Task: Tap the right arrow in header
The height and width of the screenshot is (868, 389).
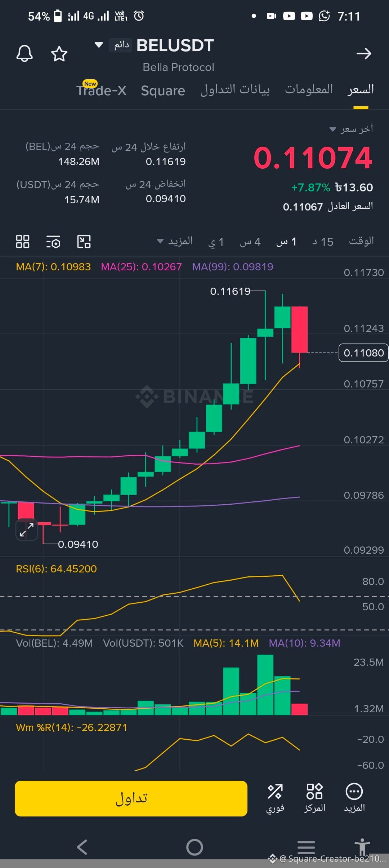Action: pyautogui.click(x=364, y=54)
